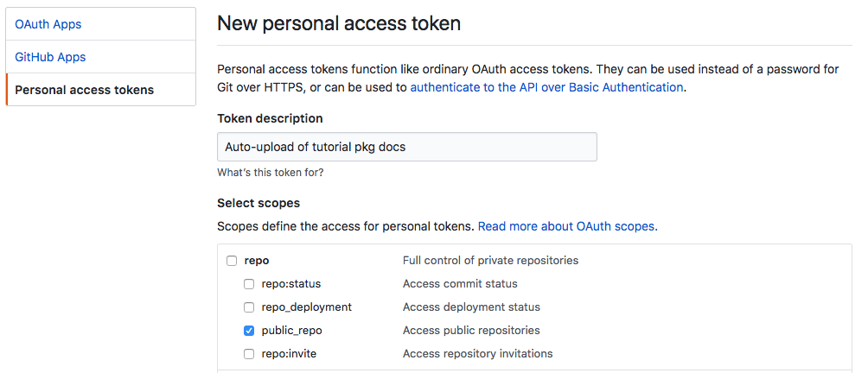Click the 'Access deployment status' description text
Viewport: 868px width, 373px height.
click(x=471, y=307)
